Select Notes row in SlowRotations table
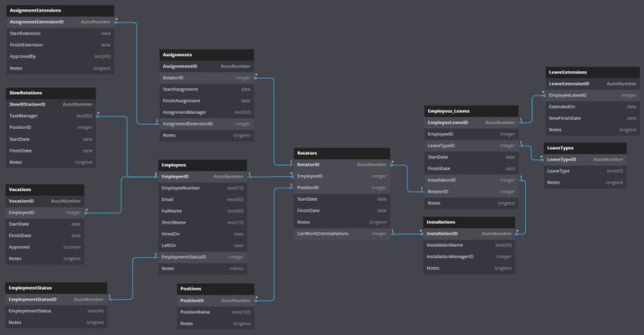 pyautogui.click(x=51, y=162)
